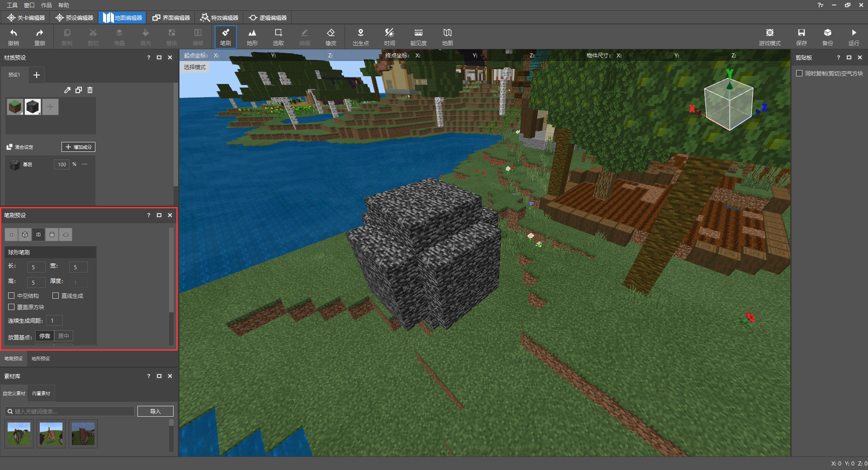
Task: Select the 预设1 material tab
Action: (14, 75)
